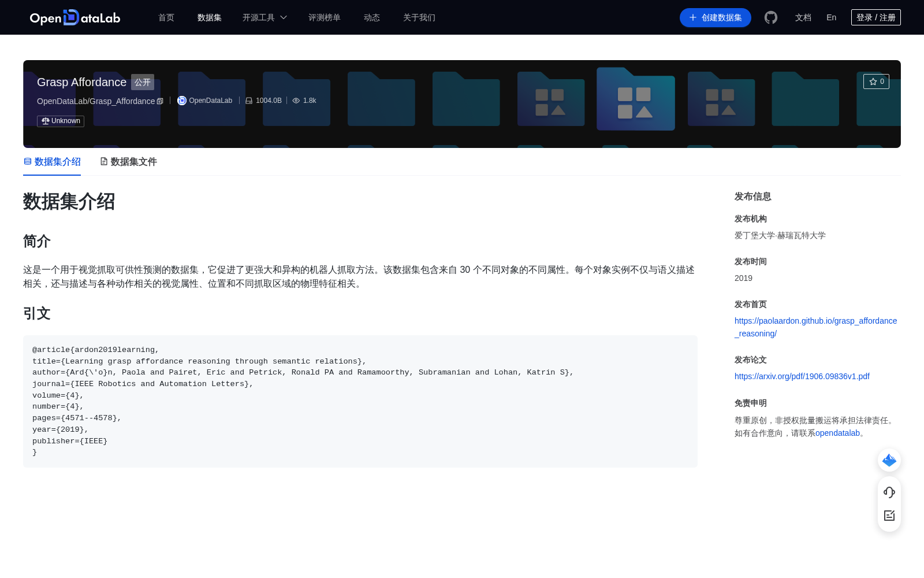The width and height of the screenshot is (924, 578).
Task: Click the opendatalab contact link
Action: 837,433
